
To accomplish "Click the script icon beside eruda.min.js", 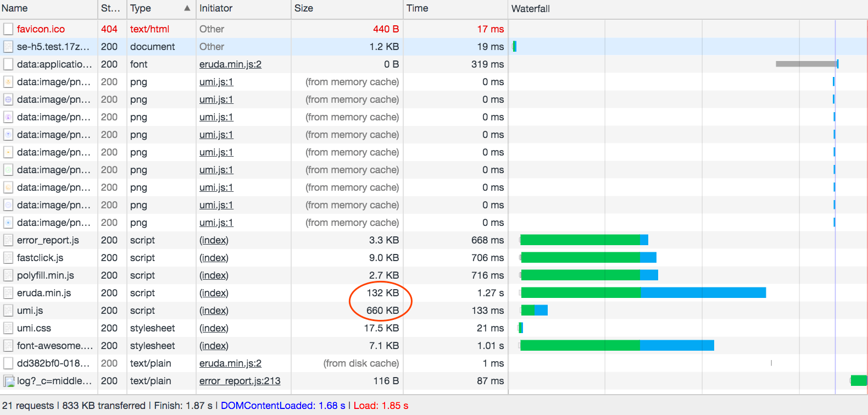I will 8,293.
